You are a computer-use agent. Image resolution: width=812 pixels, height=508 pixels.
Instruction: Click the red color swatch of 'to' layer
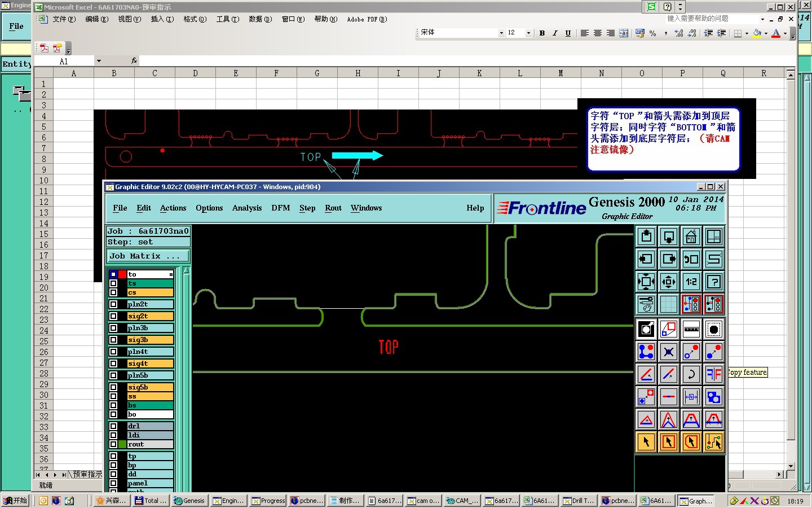click(122, 274)
